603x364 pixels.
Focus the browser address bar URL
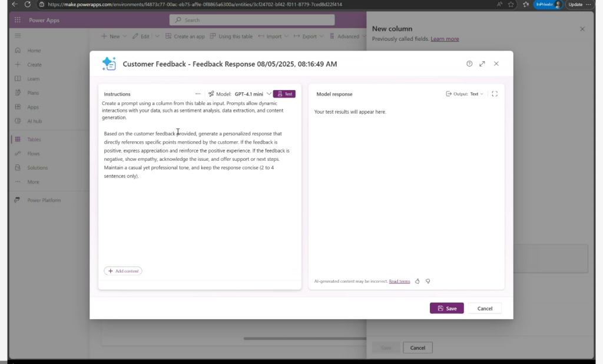(195, 4)
